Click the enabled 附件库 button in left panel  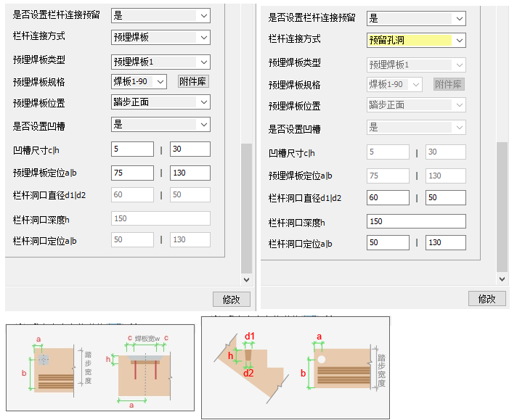[x=192, y=81]
